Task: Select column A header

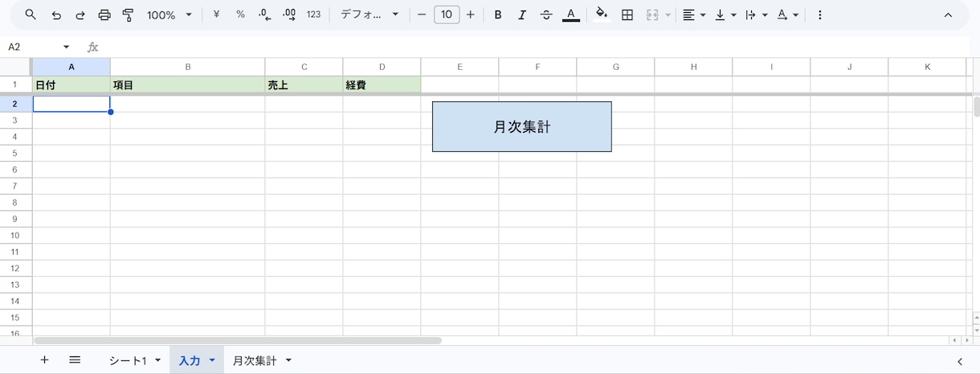Action: tap(71, 67)
